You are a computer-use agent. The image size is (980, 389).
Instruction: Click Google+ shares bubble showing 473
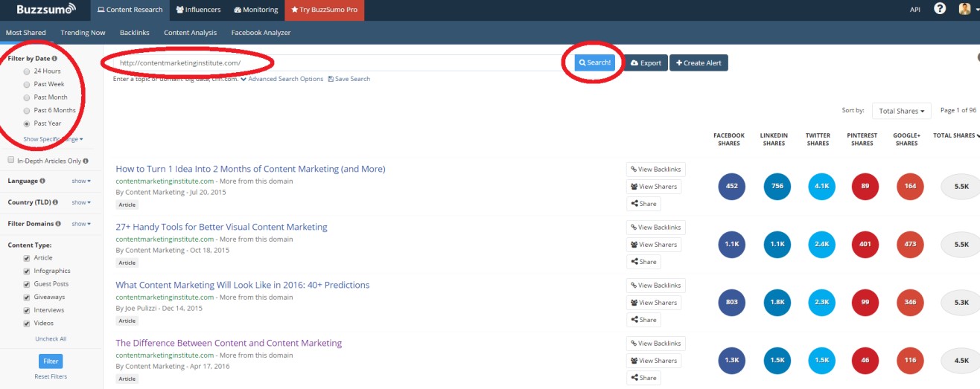click(x=911, y=244)
